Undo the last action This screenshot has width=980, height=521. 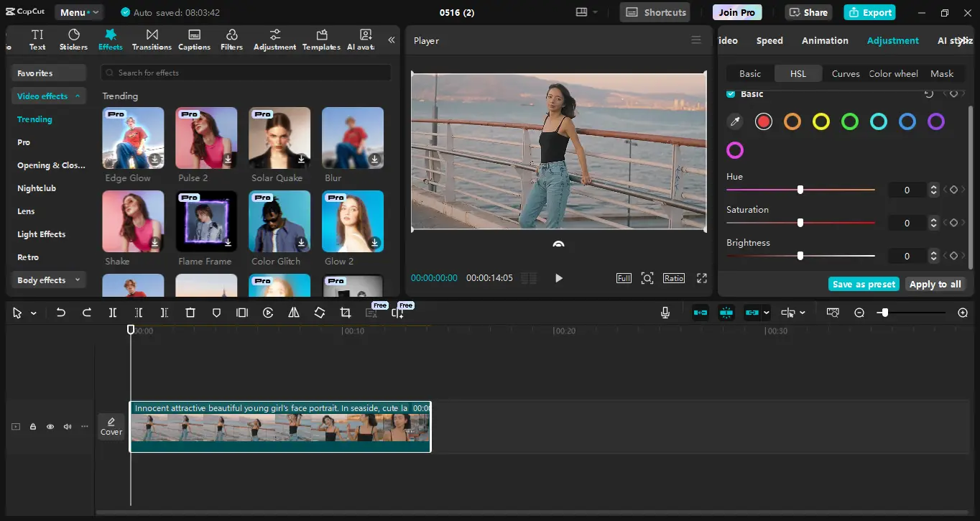tap(60, 312)
